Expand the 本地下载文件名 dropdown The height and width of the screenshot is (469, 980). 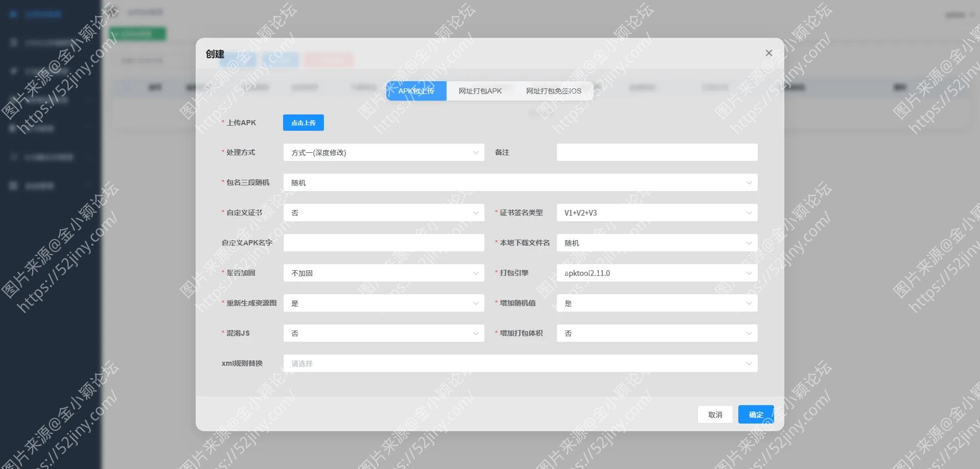[657, 243]
